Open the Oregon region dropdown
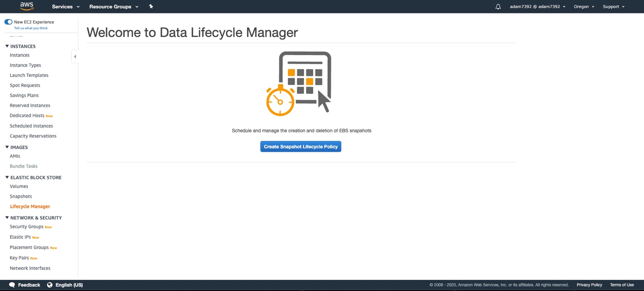The height and width of the screenshot is (291, 644). click(583, 6)
